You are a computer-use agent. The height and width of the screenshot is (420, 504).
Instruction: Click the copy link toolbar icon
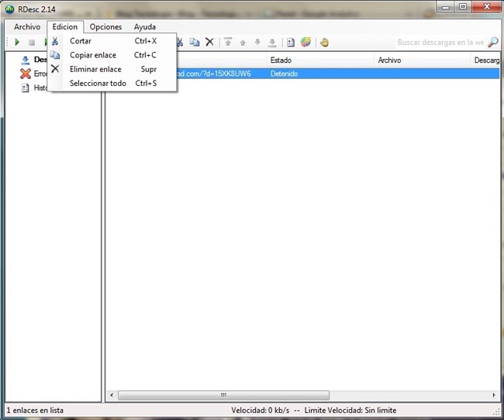pyautogui.click(x=195, y=42)
